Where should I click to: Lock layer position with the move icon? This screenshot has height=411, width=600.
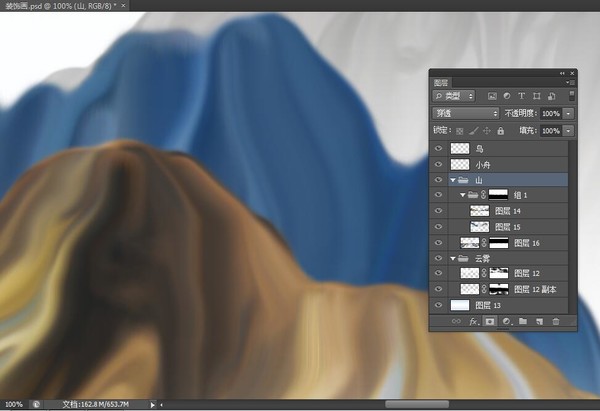pos(487,131)
